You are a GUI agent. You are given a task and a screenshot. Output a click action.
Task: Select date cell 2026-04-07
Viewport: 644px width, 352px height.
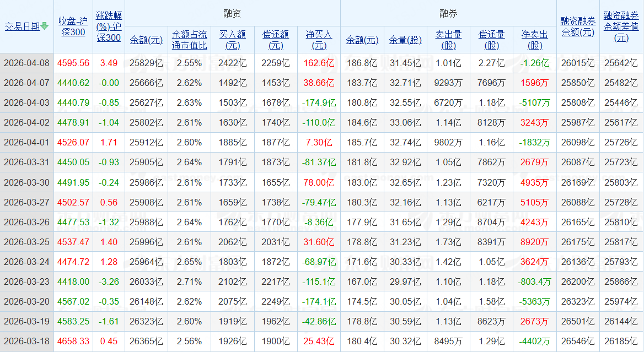(x=26, y=83)
